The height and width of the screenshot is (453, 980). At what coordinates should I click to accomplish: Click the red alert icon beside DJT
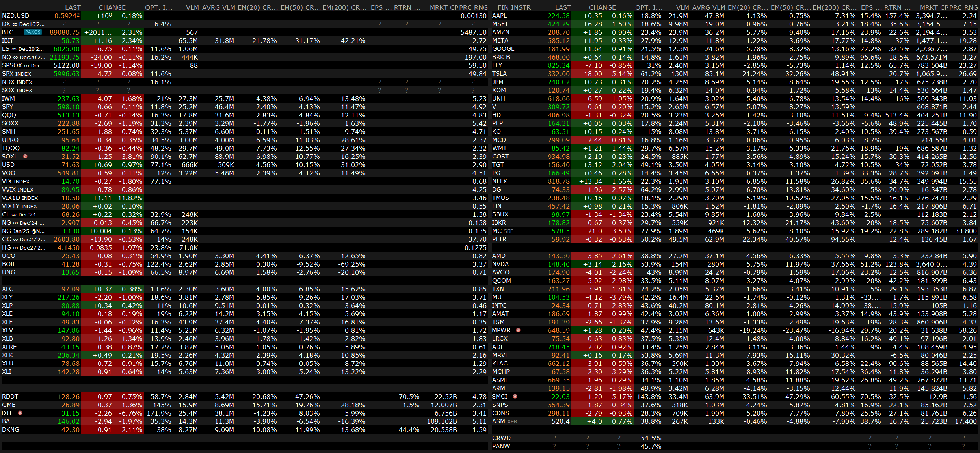(20, 413)
